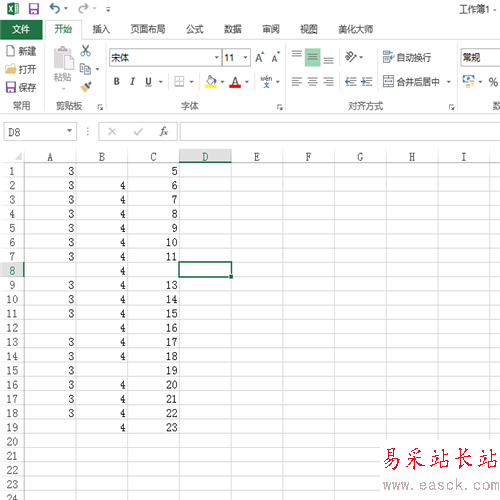Screen dimensions: 500x500
Task: Click the percent style icon
Action: 493,82
